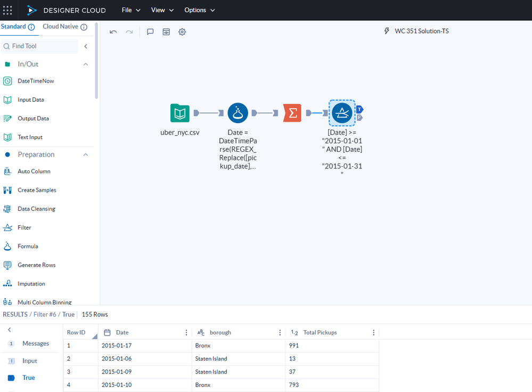Click the Filter node False output anchor

(360, 117)
